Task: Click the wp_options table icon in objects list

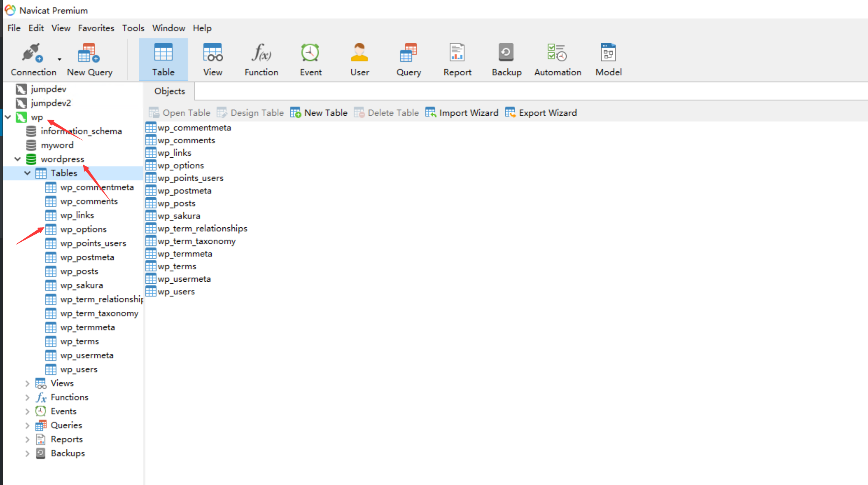Action: (151, 165)
